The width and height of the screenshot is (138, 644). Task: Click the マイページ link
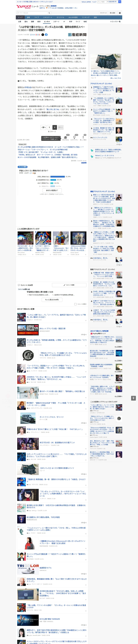coord(103,13)
